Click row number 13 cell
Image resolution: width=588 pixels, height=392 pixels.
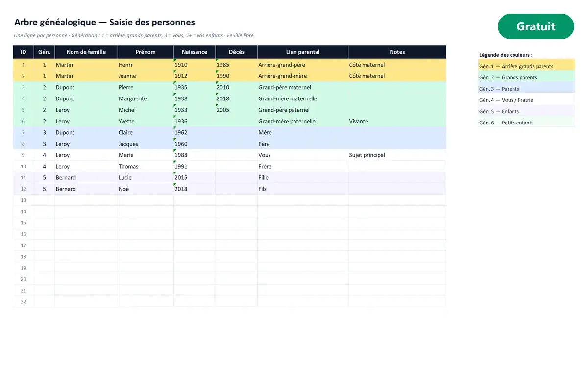click(24, 200)
